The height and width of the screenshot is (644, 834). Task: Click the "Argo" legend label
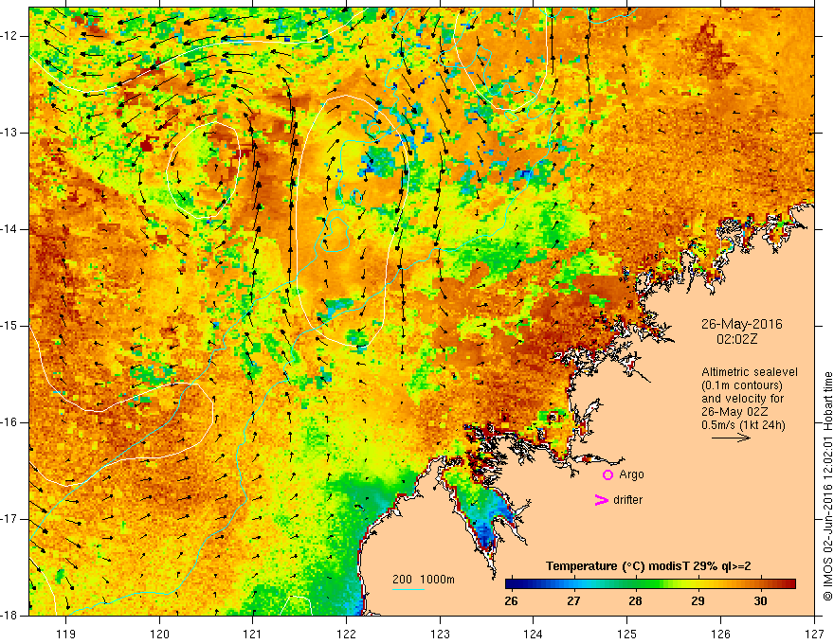631,475
